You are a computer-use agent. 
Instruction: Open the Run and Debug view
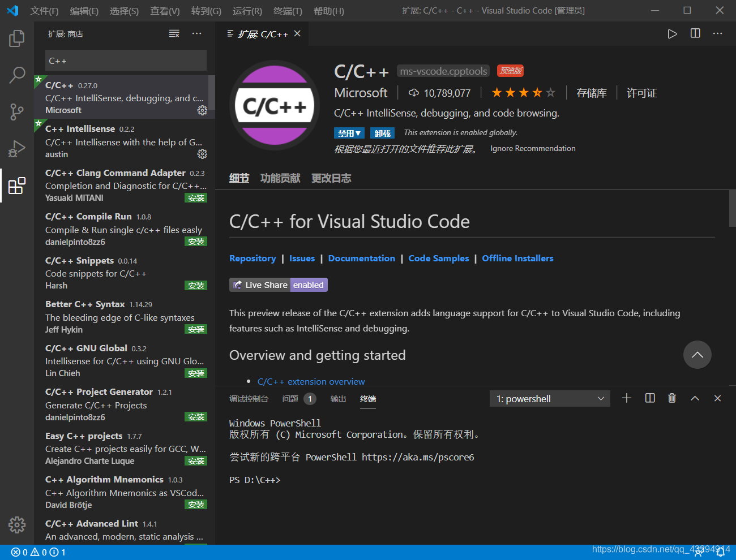[x=17, y=148]
